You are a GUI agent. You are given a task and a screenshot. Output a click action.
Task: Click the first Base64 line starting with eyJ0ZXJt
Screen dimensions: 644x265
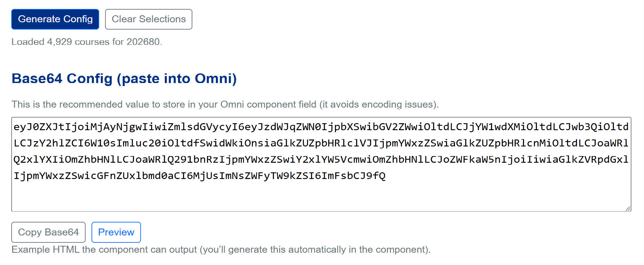321,127
